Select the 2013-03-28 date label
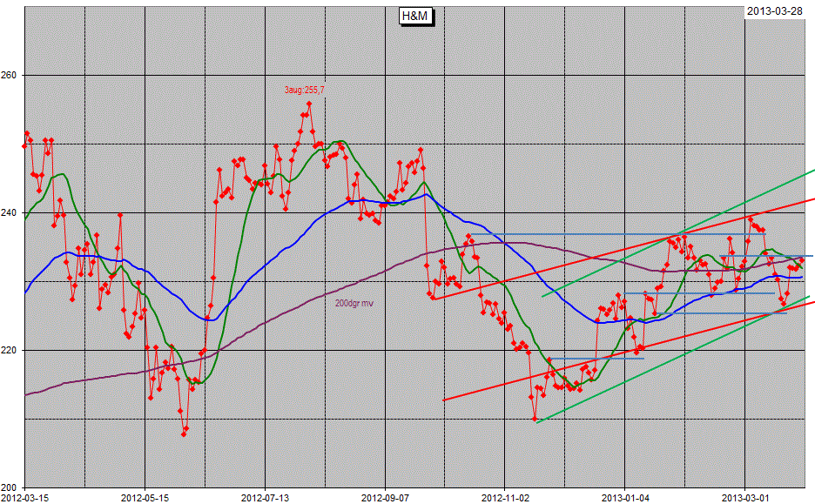Screen dimensions: 815x504 pos(774,11)
